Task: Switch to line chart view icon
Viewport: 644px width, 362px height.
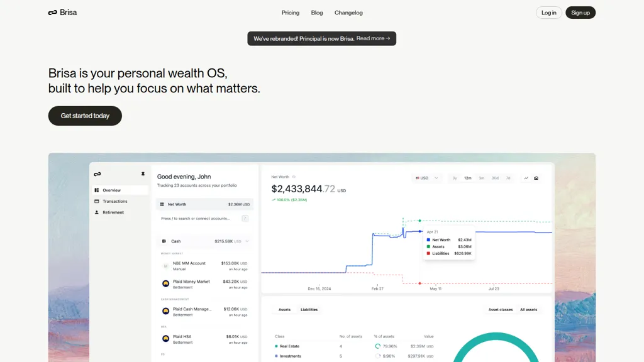Action: tap(526, 178)
